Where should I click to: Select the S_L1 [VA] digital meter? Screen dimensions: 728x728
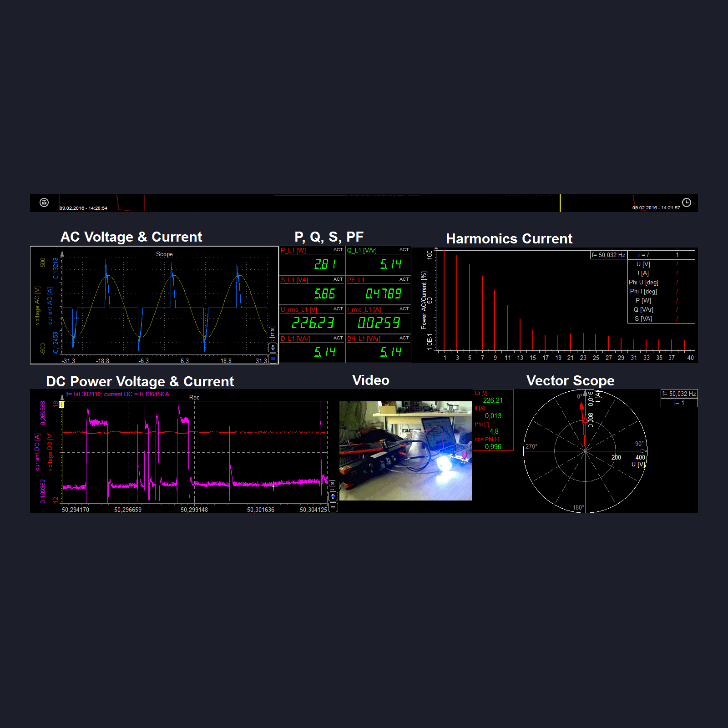pos(312,290)
